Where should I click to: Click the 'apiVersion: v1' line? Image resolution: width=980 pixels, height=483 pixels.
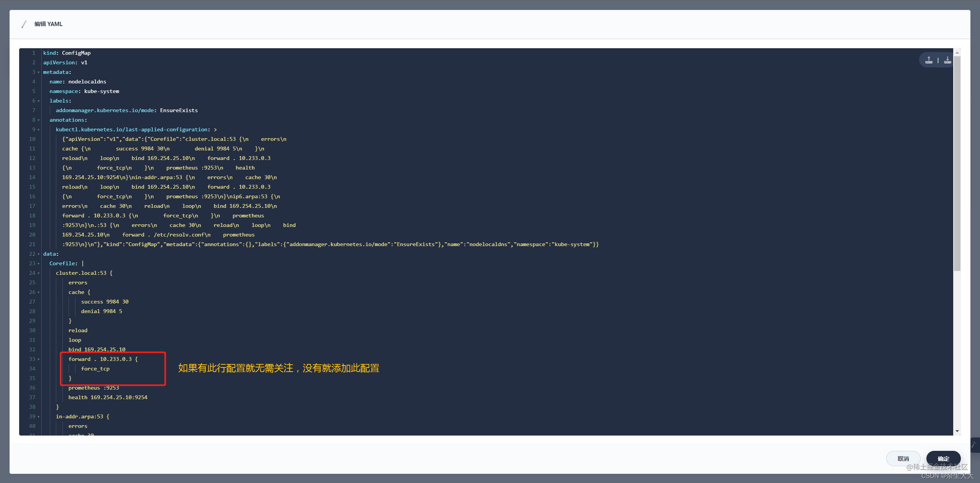(65, 62)
